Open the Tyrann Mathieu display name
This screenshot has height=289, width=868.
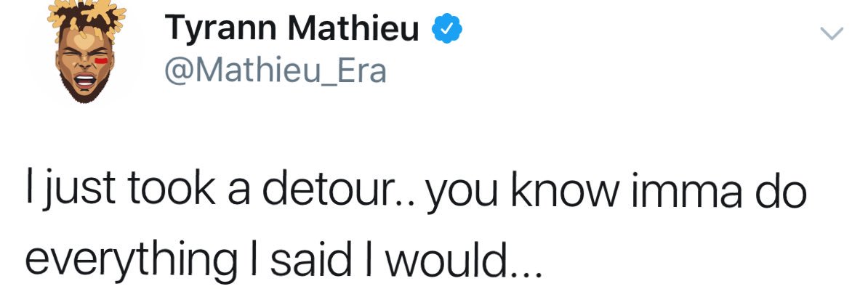[x=292, y=30]
